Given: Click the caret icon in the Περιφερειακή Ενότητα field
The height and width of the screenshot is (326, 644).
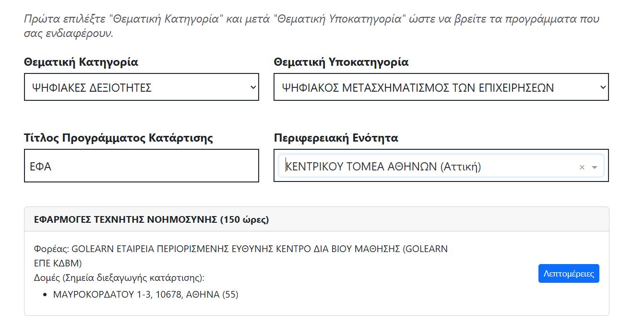Looking at the screenshot, I should [594, 166].
